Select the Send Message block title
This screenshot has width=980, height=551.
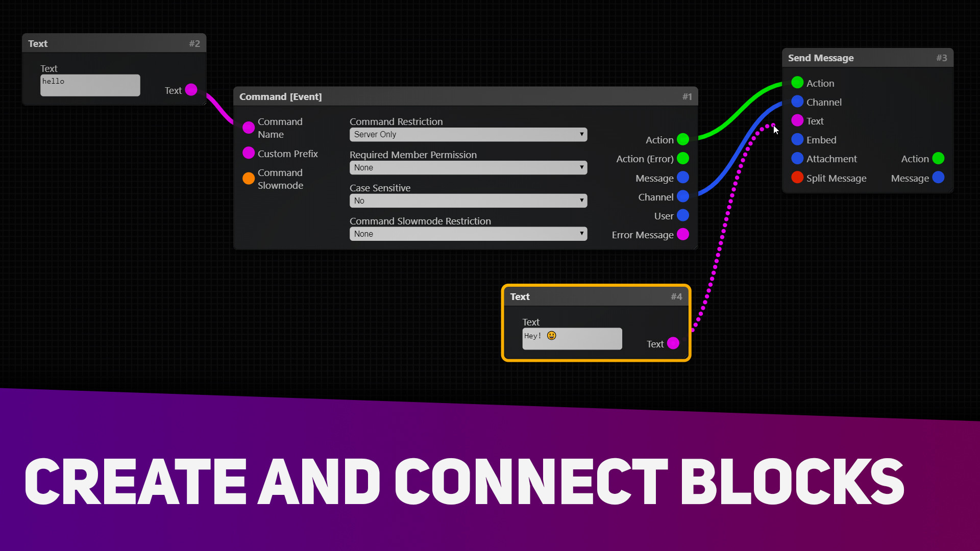click(820, 58)
